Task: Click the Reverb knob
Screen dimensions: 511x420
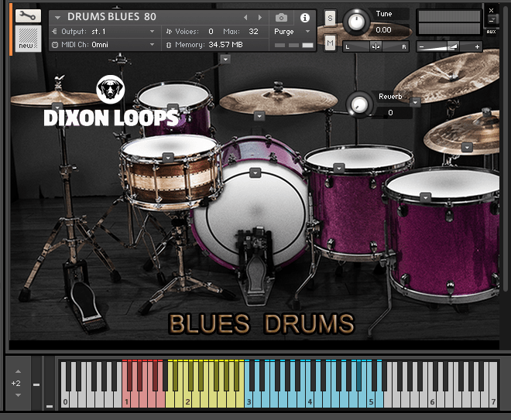Action: [x=359, y=104]
